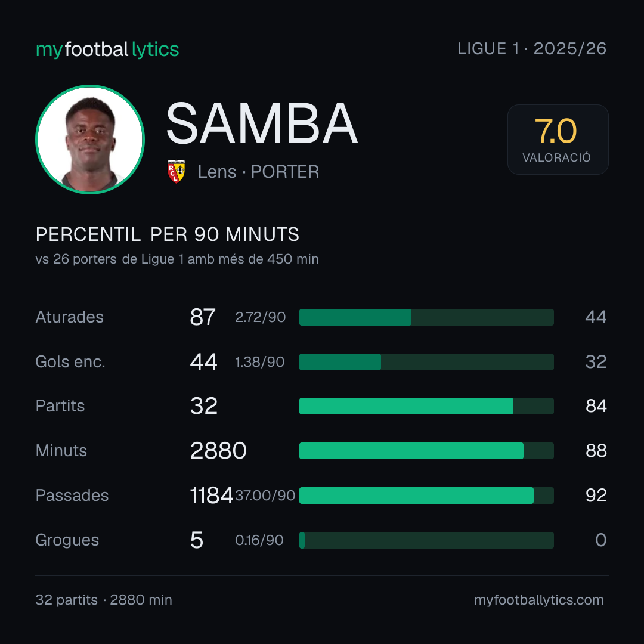Click the 2.72/90 saves rate value
This screenshot has height=644, width=644.
[260, 317]
